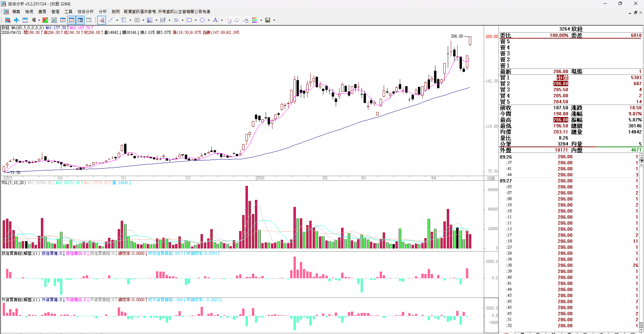Toggle the second highlighted chart panel button
The image size is (644, 334).
tap(80, 20)
